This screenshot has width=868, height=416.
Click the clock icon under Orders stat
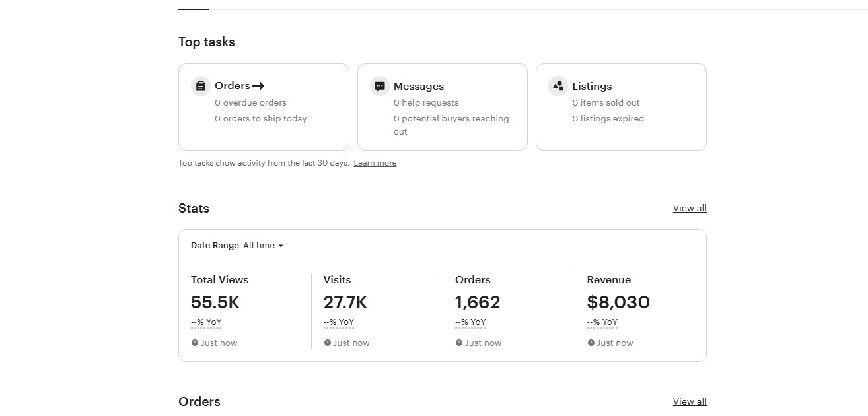(459, 343)
